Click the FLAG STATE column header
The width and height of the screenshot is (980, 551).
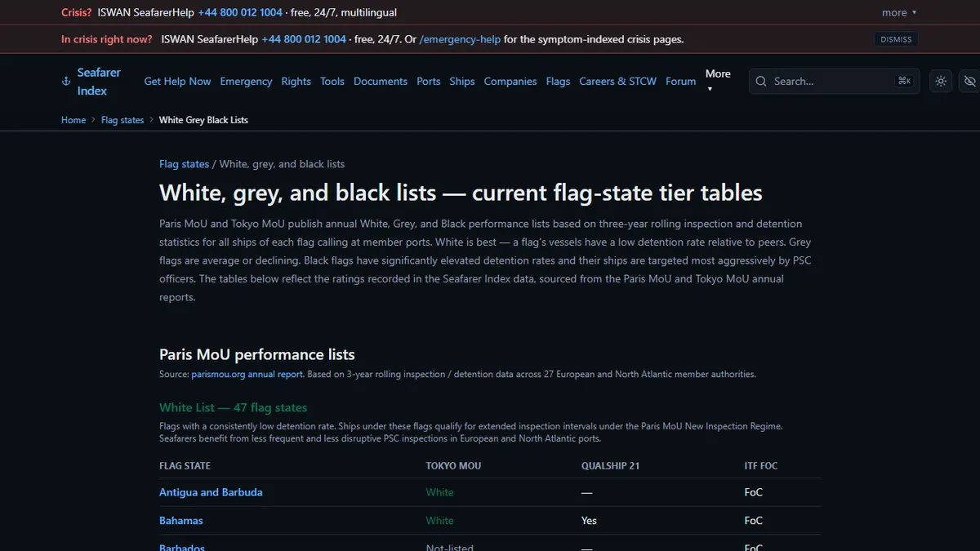click(x=185, y=465)
